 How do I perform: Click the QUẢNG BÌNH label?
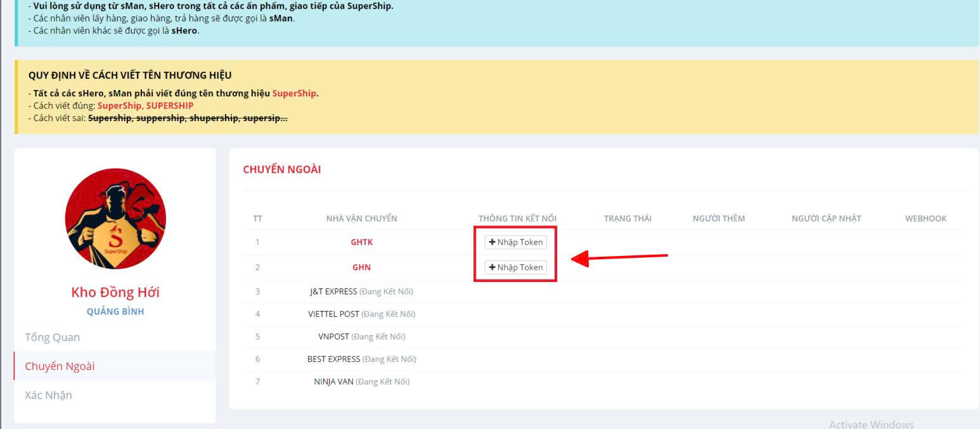[x=115, y=312]
